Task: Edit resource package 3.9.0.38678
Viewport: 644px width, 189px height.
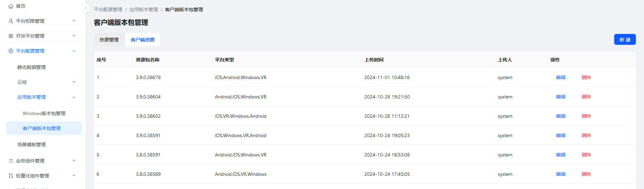Action: point(561,77)
